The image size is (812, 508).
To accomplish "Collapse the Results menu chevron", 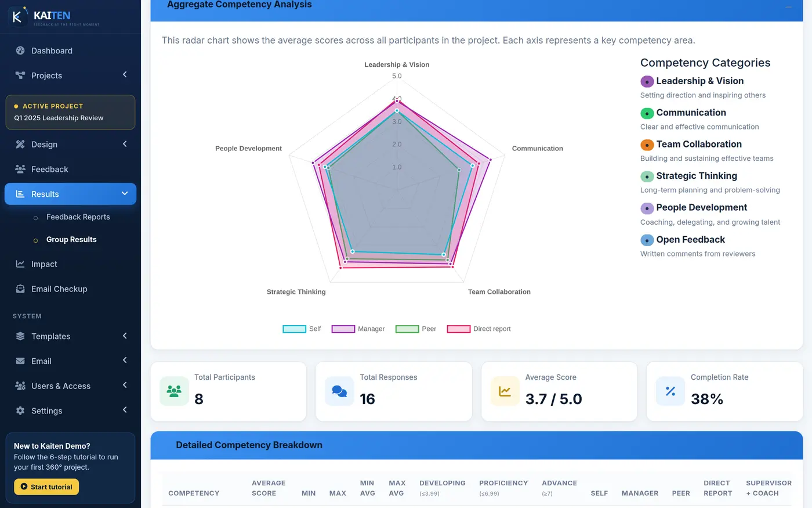I will click(x=125, y=193).
